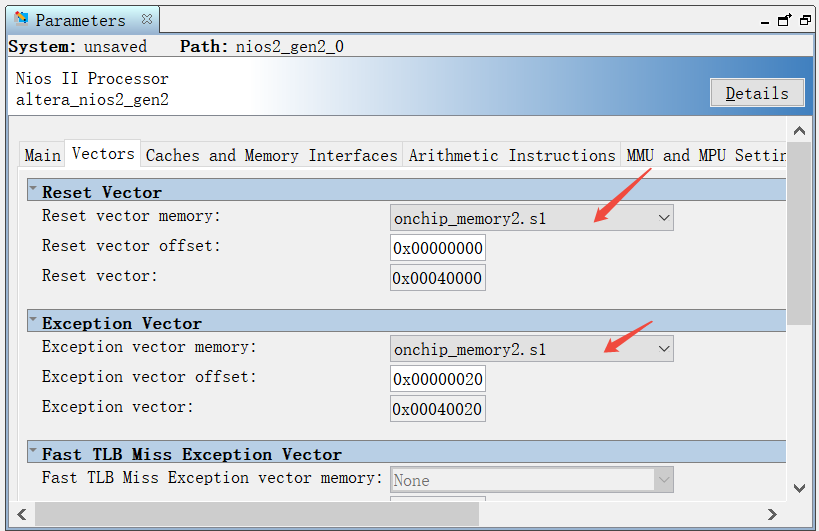Image resolution: width=819 pixels, height=531 pixels.
Task: Click the 'Reset vector:' label
Action: [99, 275]
